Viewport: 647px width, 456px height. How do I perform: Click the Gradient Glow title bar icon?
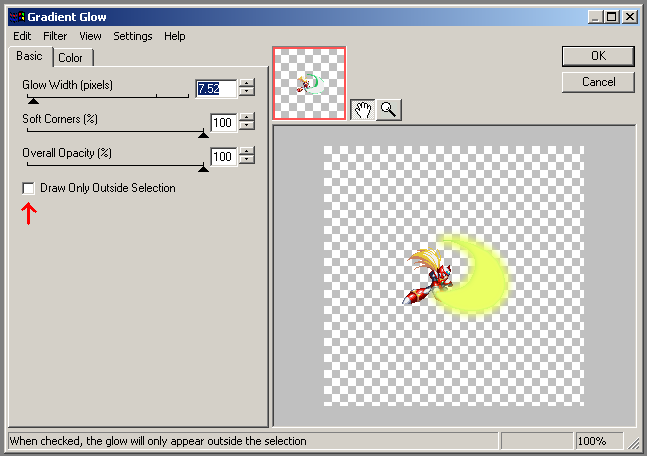17,17
